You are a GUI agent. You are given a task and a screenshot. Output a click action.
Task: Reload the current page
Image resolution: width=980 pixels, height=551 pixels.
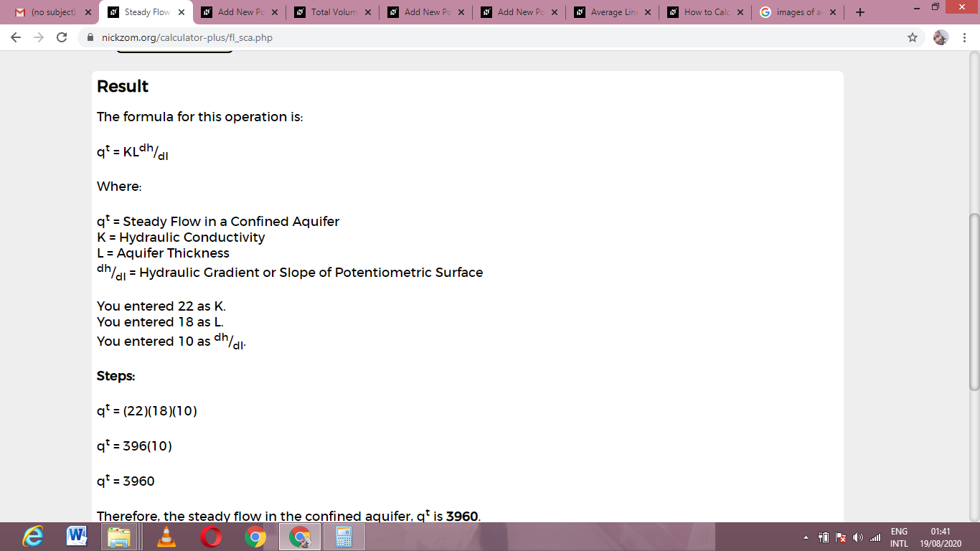[62, 37]
